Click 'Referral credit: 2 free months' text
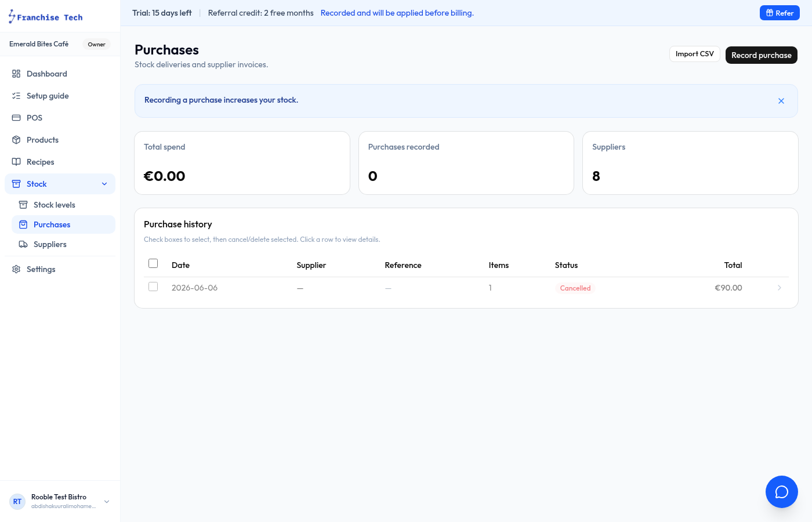Viewport: 812px width, 522px height. (261, 13)
